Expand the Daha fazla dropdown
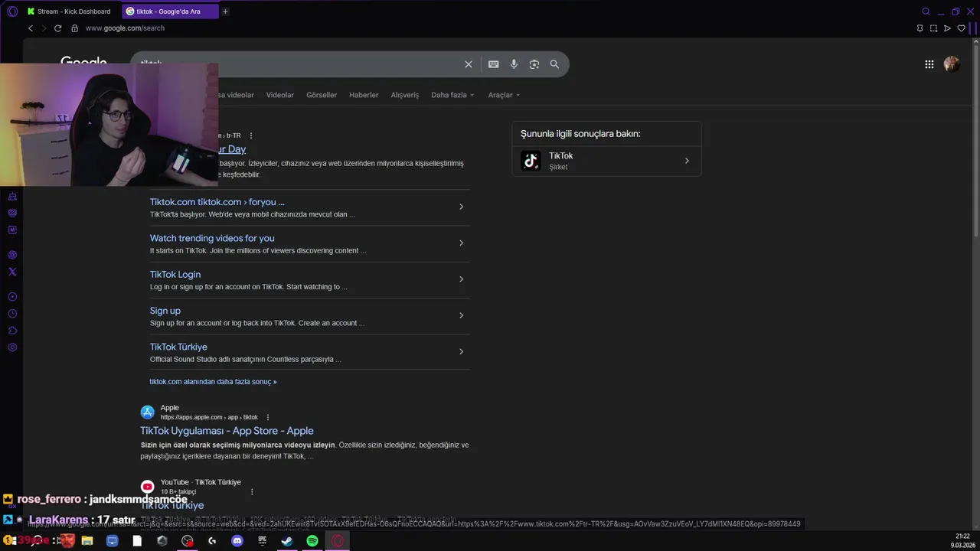 [452, 95]
